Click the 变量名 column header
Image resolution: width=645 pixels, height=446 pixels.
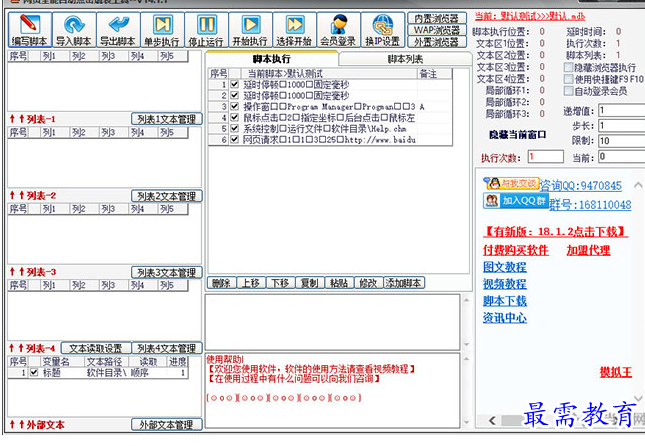click(56, 362)
